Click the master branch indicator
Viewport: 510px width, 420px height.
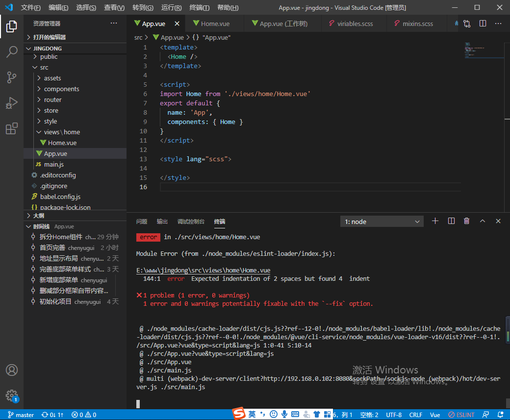[21, 415]
